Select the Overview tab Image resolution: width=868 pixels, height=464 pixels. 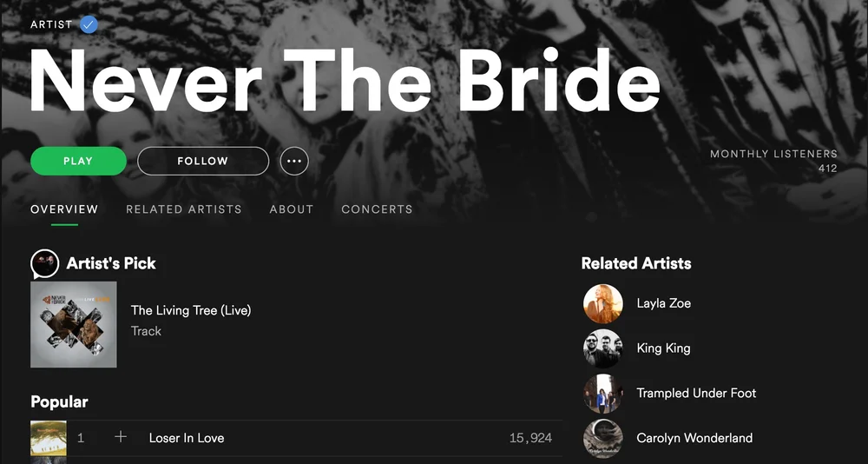[x=64, y=209]
